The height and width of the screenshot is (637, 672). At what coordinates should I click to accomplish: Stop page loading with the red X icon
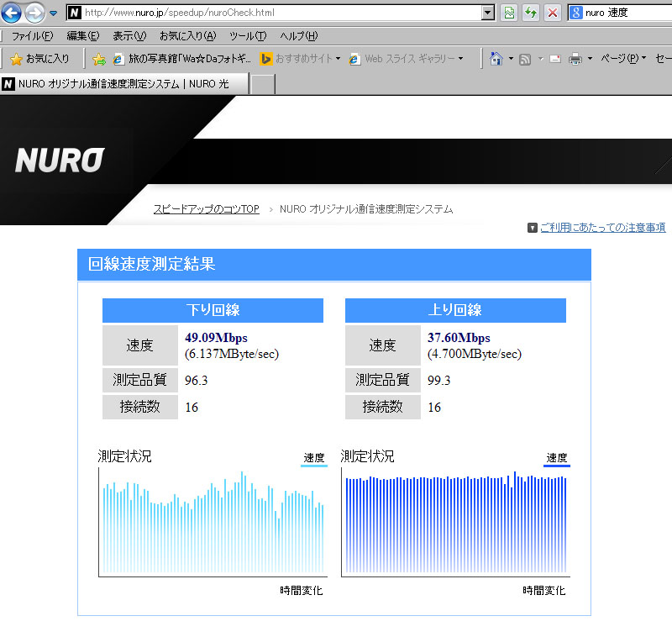pos(553,13)
